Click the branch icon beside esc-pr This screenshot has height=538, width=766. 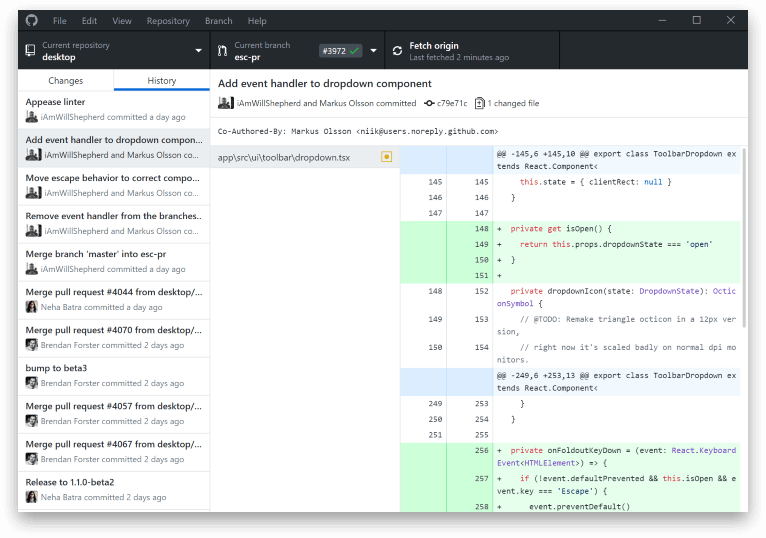coord(222,50)
